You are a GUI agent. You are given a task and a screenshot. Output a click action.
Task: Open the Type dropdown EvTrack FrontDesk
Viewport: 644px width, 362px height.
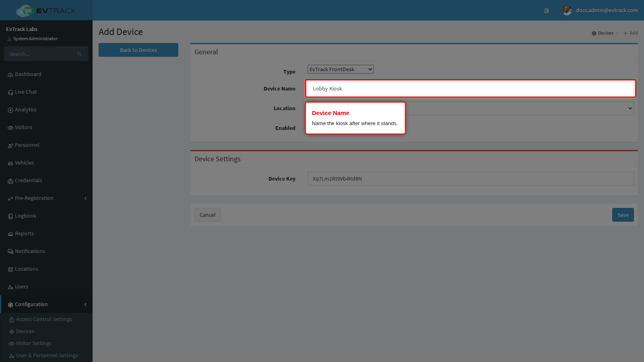point(341,69)
